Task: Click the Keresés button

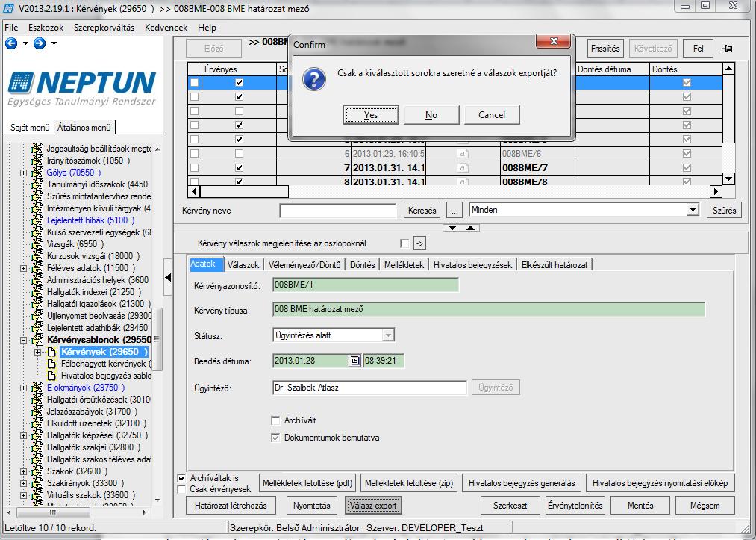Action: tap(422, 211)
